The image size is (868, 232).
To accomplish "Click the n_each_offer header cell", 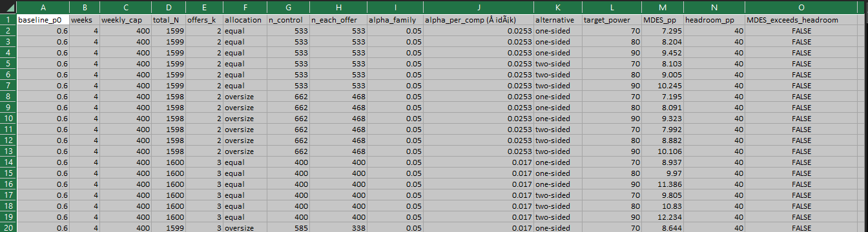I will tap(338, 20).
